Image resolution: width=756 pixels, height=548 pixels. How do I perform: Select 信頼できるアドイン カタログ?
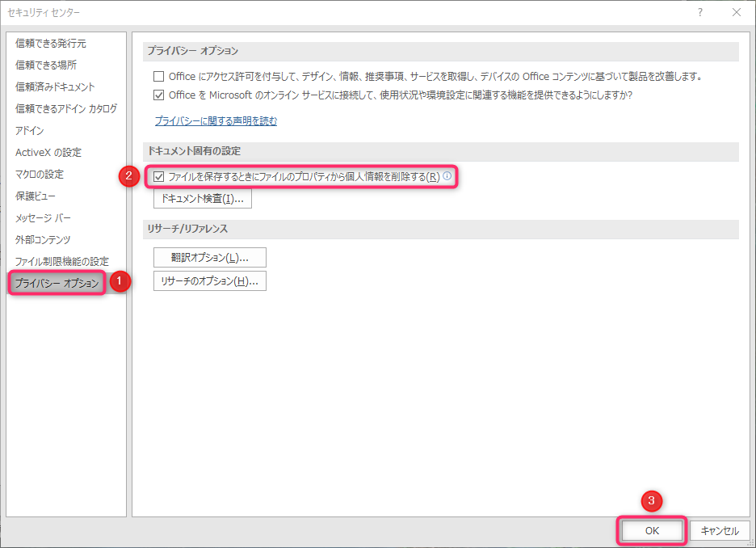click(x=66, y=108)
